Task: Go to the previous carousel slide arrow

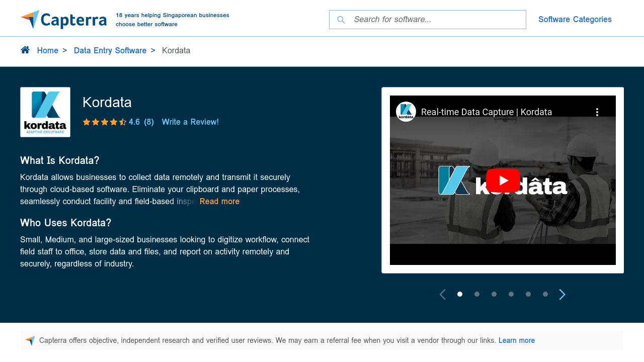Action: point(443,295)
